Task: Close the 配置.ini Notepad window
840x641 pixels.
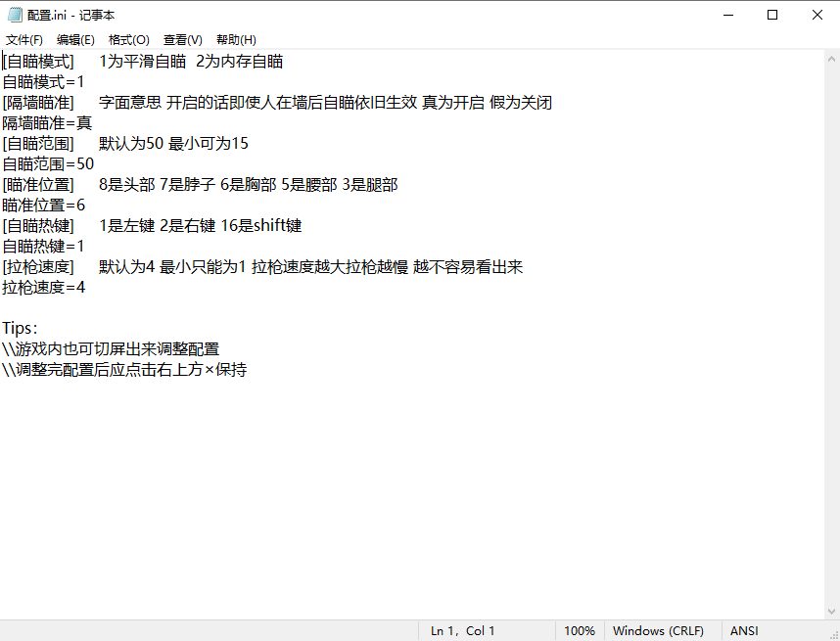Action: pyautogui.click(x=817, y=15)
